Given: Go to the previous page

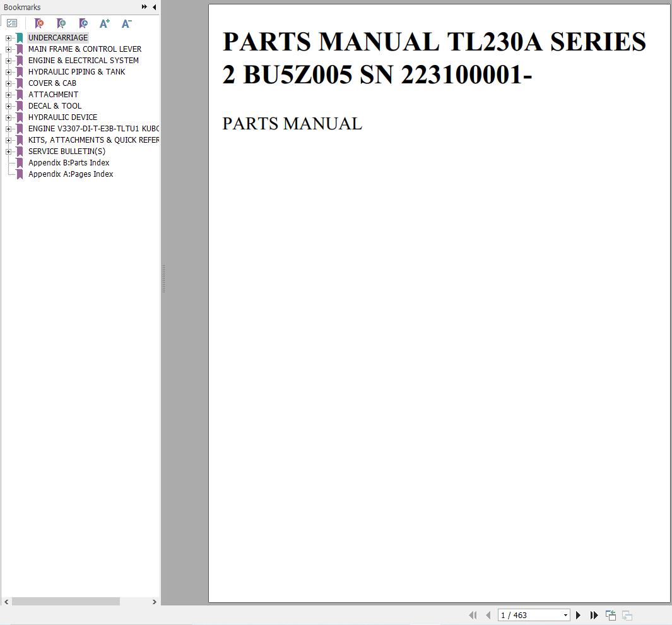Looking at the screenshot, I should coord(488,615).
